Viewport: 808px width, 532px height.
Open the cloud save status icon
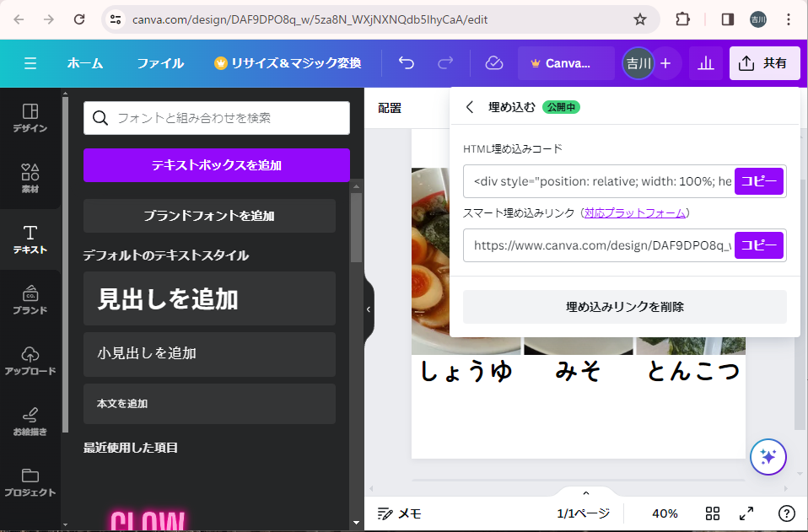pos(494,63)
